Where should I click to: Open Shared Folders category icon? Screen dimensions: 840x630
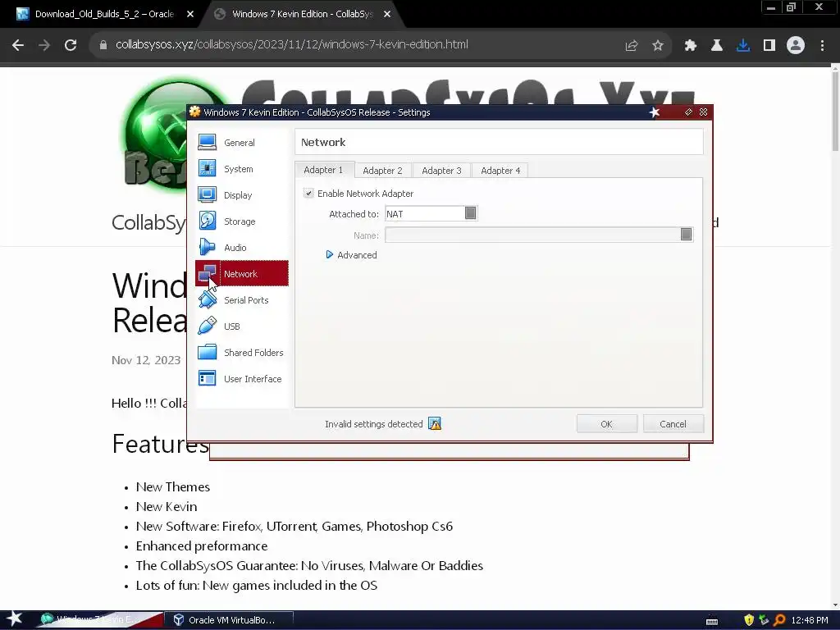pyautogui.click(x=207, y=353)
